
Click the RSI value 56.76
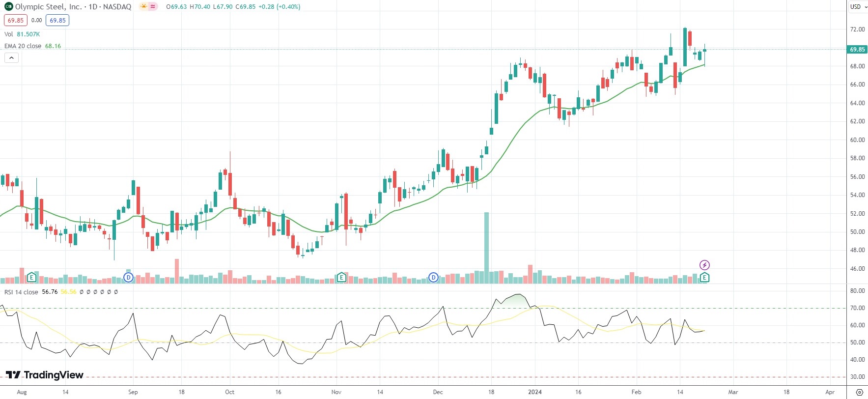click(x=50, y=292)
